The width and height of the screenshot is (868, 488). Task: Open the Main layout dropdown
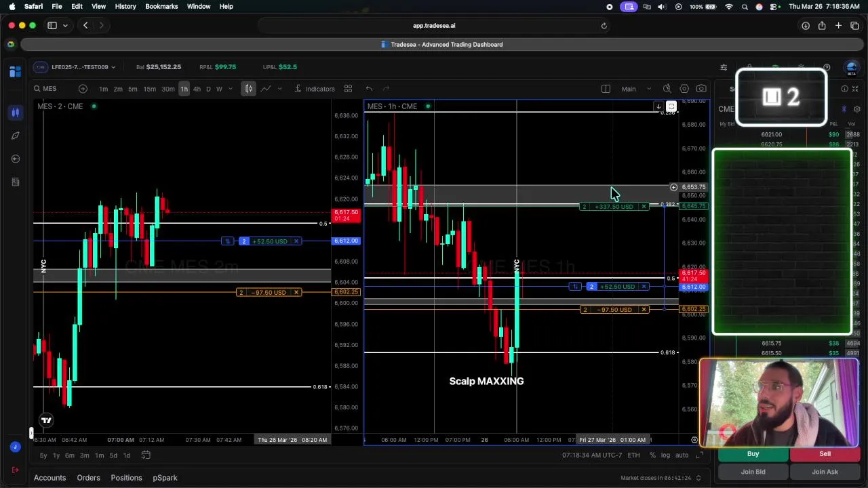636,89
